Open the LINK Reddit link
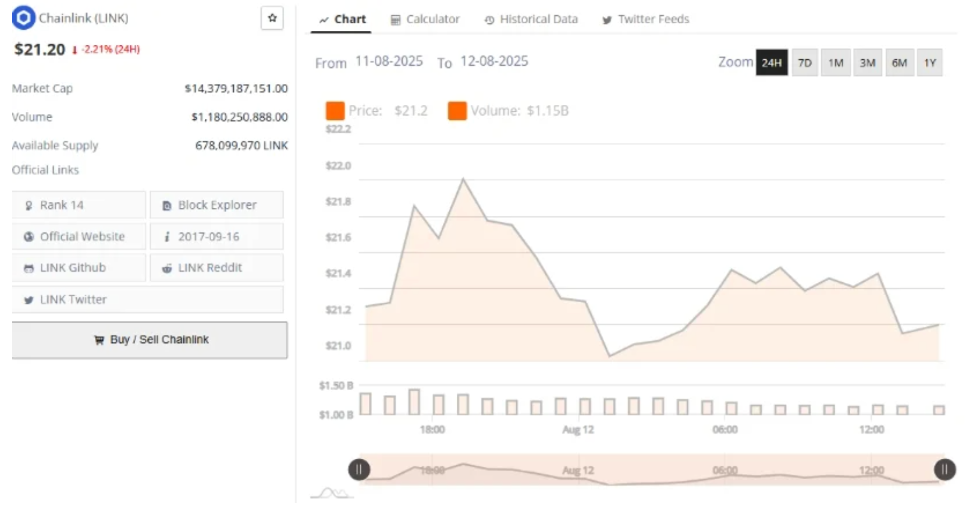980x510 pixels. pyautogui.click(x=216, y=268)
